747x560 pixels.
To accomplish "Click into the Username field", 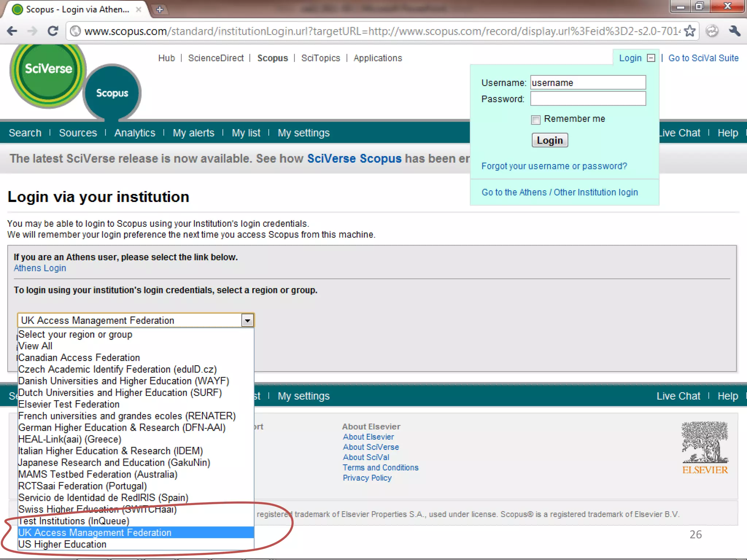I will point(588,82).
